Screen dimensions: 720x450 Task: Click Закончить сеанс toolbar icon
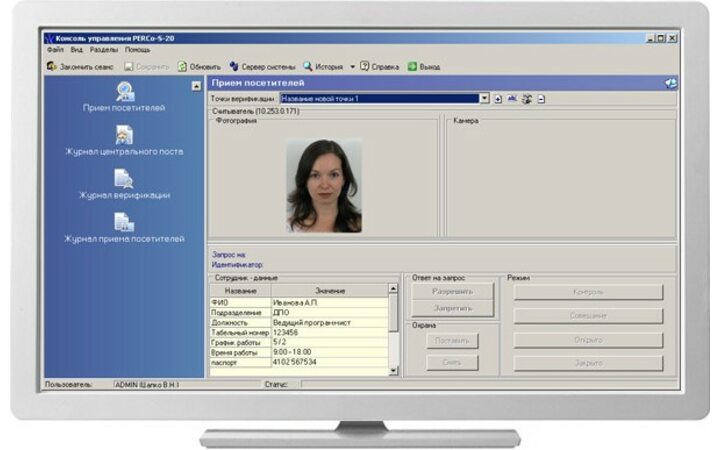[x=52, y=66]
